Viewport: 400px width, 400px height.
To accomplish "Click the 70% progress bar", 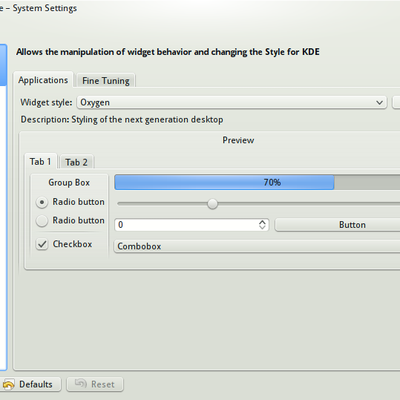I will [x=257, y=182].
